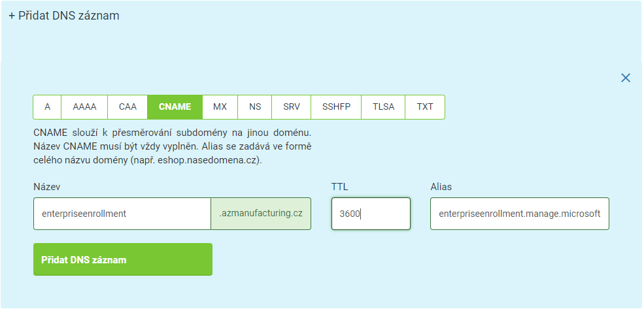Click the + Přidat DNS záznam heading
This screenshot has height=311, width=644.
point(63,16)
